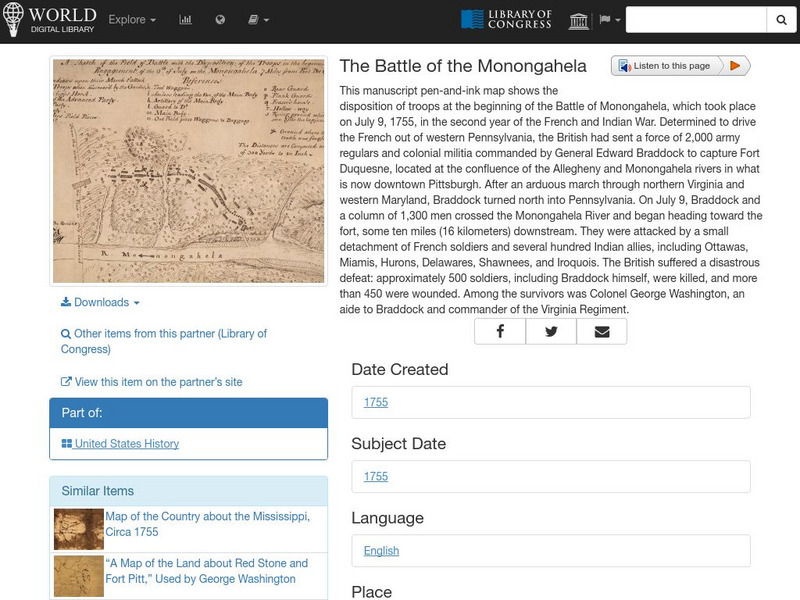This screenshot has width=800, height=600.
Task: Click the Mississippi map thumbnail
Action: tap(79, 529)
